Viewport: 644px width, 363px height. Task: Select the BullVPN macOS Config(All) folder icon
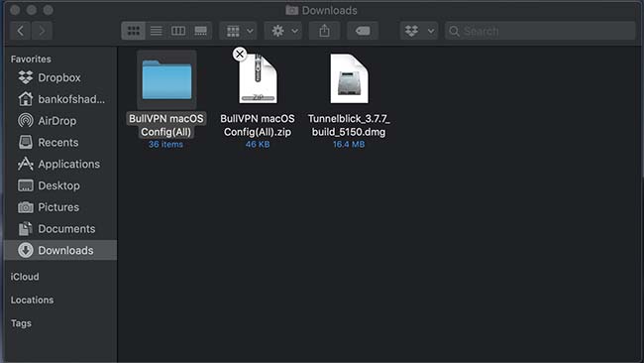[x=166, y=79]
